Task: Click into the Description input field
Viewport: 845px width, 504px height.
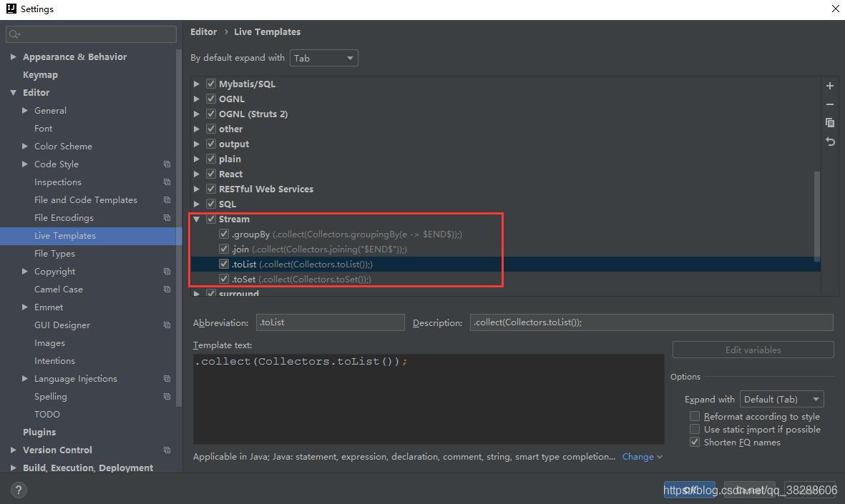Action: click(652, 322)
